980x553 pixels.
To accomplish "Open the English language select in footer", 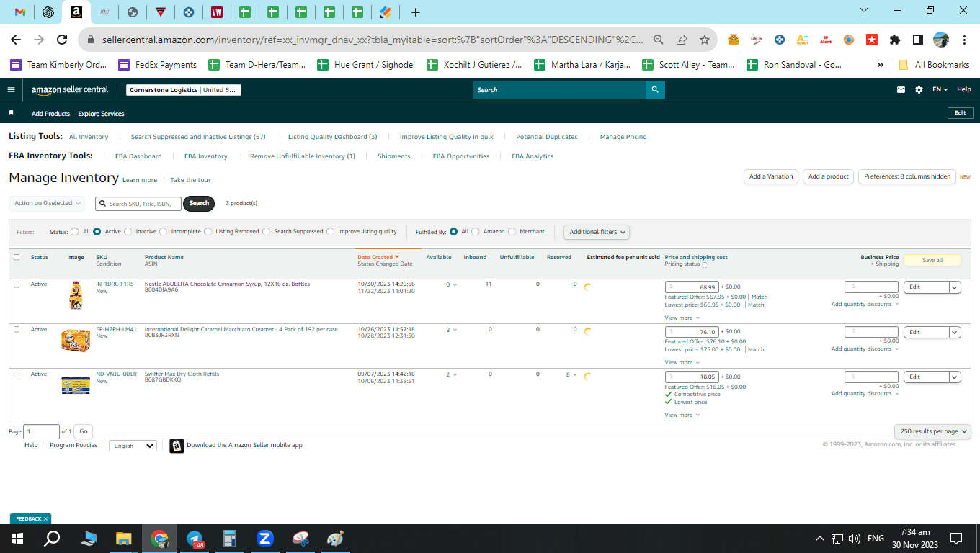I will pos(133,446).
